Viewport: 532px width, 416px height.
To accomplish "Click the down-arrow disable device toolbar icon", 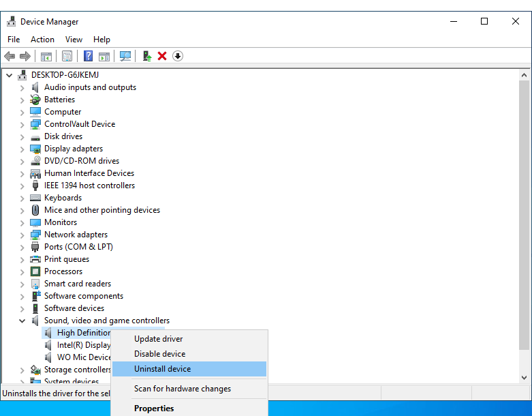I will 178,56.
